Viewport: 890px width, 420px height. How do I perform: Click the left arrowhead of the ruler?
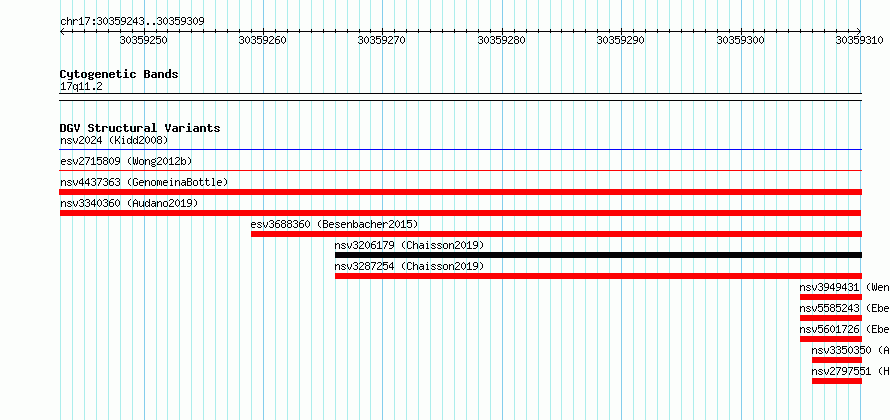62,31
